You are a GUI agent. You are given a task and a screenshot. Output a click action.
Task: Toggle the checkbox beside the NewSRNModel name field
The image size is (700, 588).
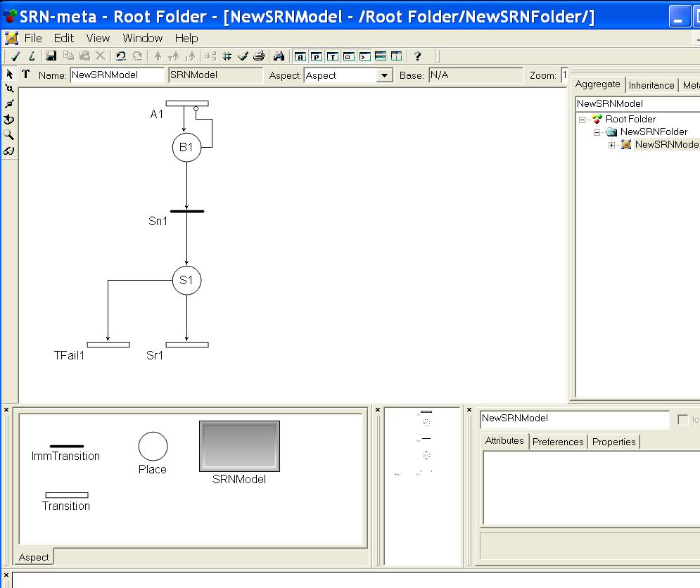click(682, 420)
